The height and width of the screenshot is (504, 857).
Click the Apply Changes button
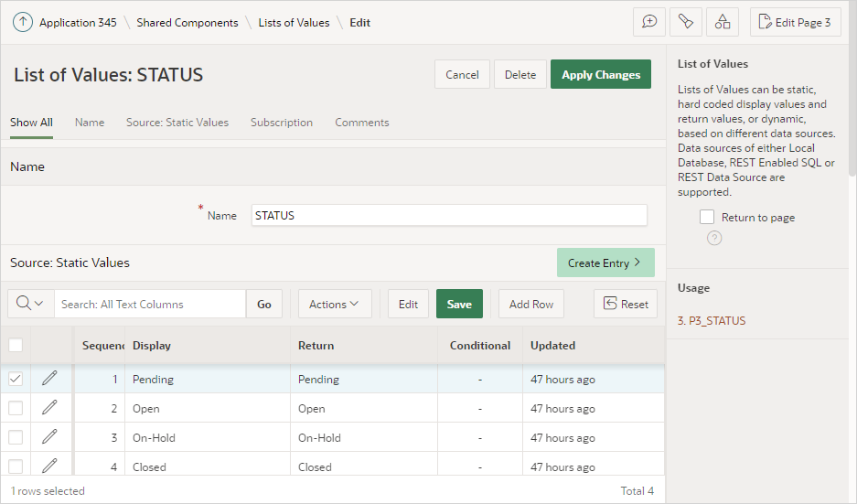tap(601, 74)
